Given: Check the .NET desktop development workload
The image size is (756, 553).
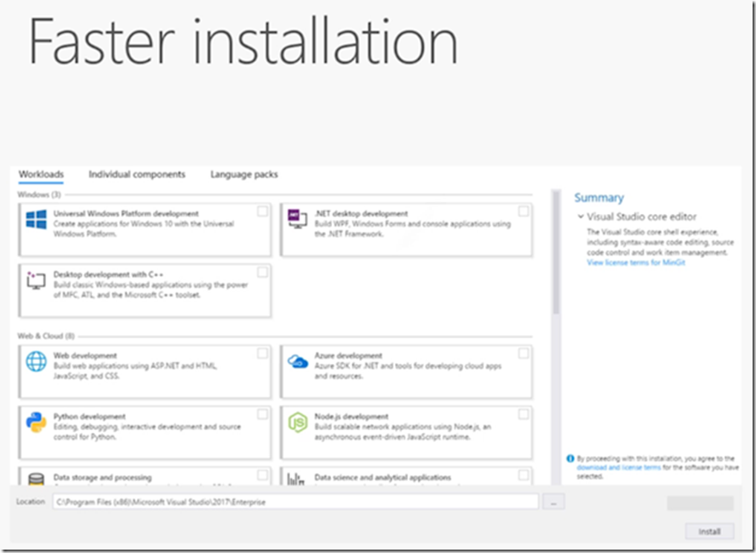Looking at the screenshot, I should pyautogui.click(x=523, y=211).
